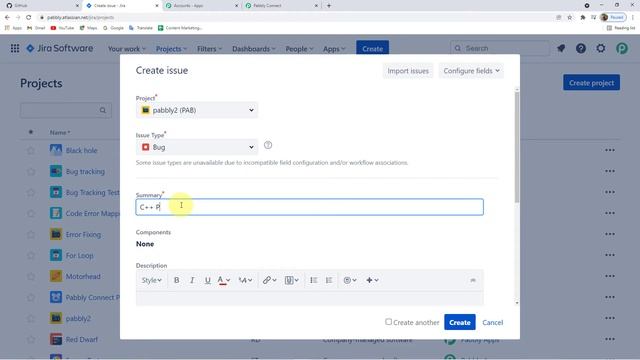Open more actions for pabbly2 row
The width and height of the screenshot is (640, 360).
(x=610, y=318)
